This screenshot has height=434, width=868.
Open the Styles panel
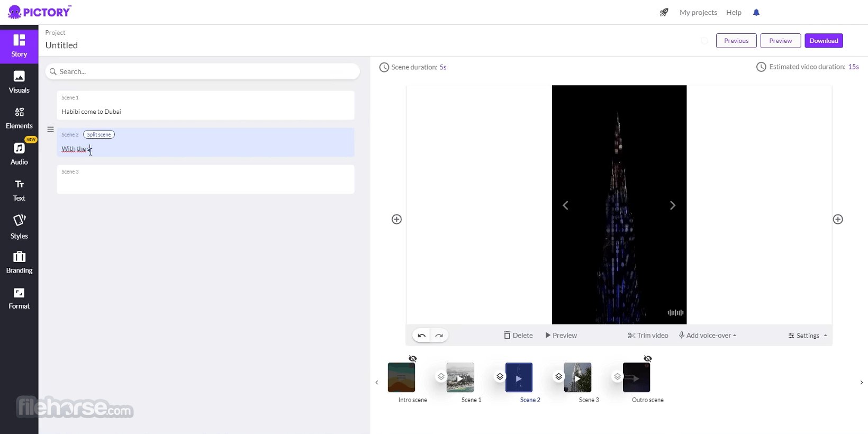[x=19, y=227]
